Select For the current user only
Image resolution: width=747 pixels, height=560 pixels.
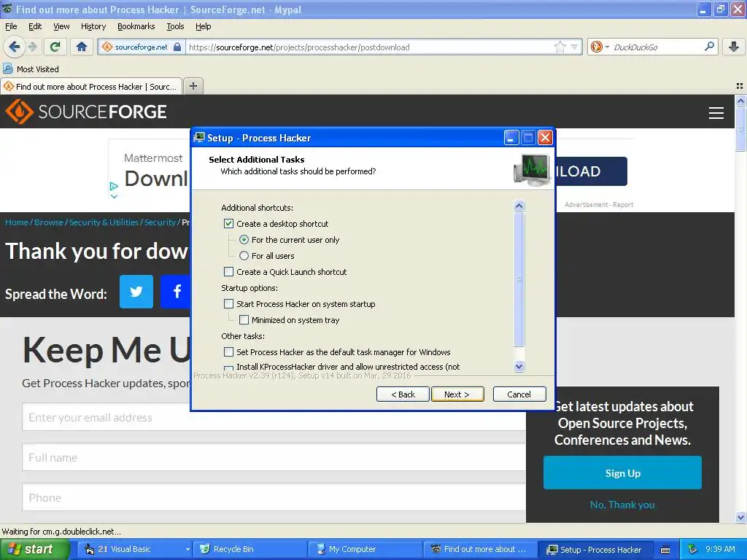(x=244, y=239)
